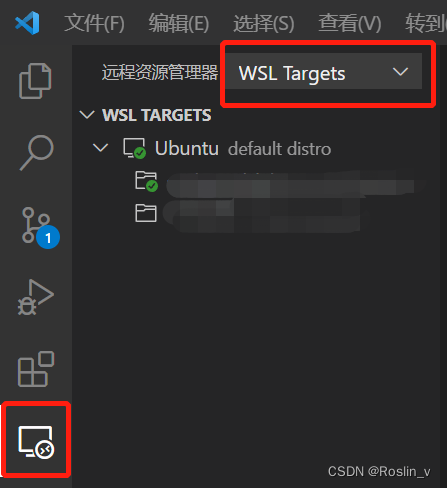Collapse the Ubuntu tree node chevron
447x488 pixels.
click(x=100, y=148)
